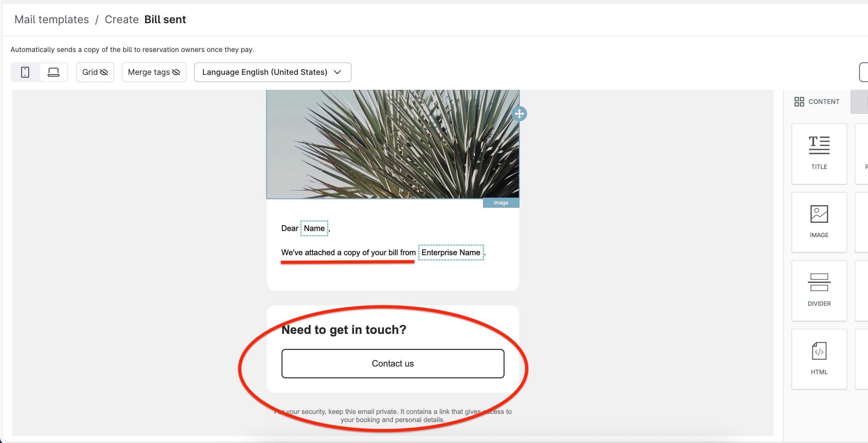The height and width of the screenshot is (443, 868).
Task: Click the Enterprise Name merge tag
Action: point(451,253)
